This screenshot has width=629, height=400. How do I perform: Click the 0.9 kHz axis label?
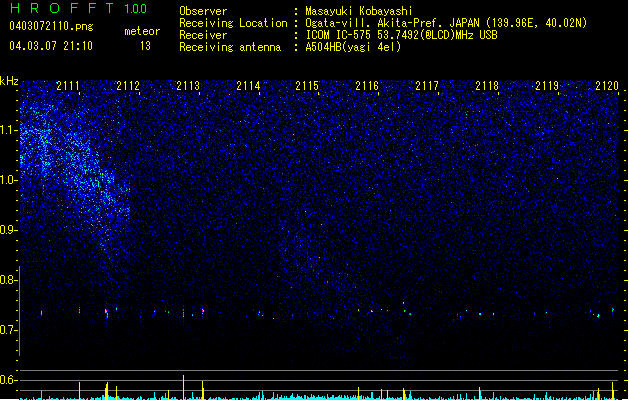[x=8, y=230]
